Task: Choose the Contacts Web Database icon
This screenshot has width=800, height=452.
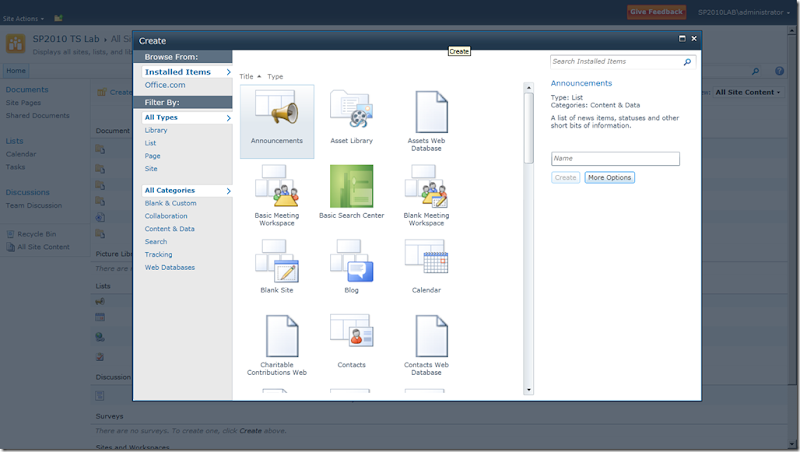Action: 432,336
